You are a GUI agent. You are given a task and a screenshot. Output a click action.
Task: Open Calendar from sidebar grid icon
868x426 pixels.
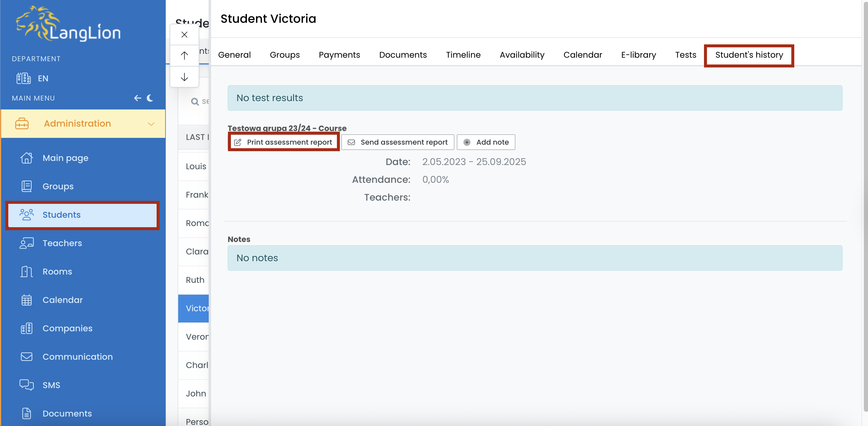pos(27,300)
